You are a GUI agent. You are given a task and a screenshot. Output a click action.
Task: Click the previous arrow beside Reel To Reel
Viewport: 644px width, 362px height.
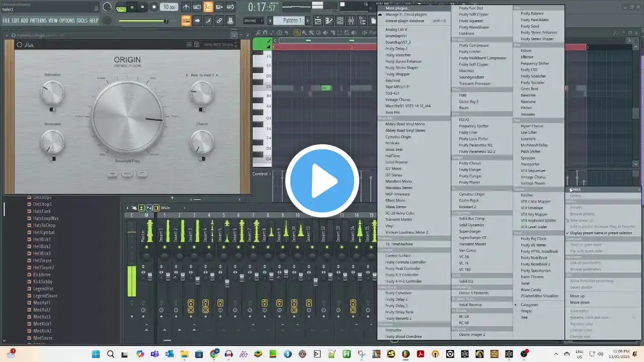pos(187,75)
